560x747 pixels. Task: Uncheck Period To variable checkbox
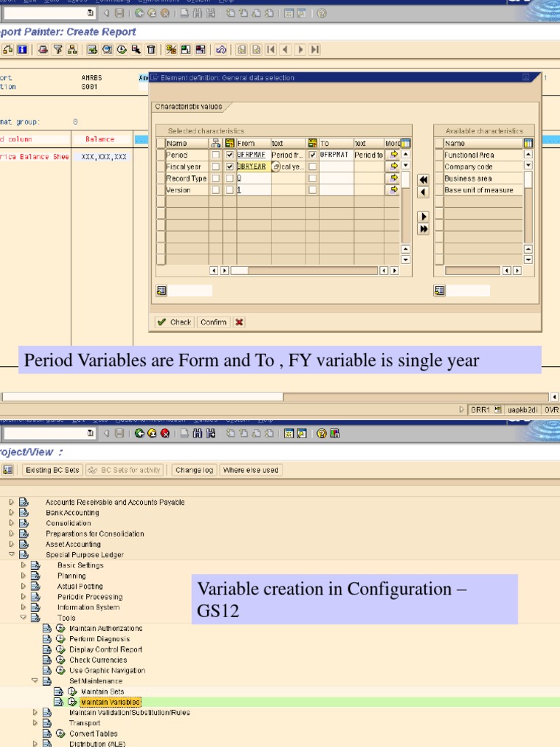312,155
